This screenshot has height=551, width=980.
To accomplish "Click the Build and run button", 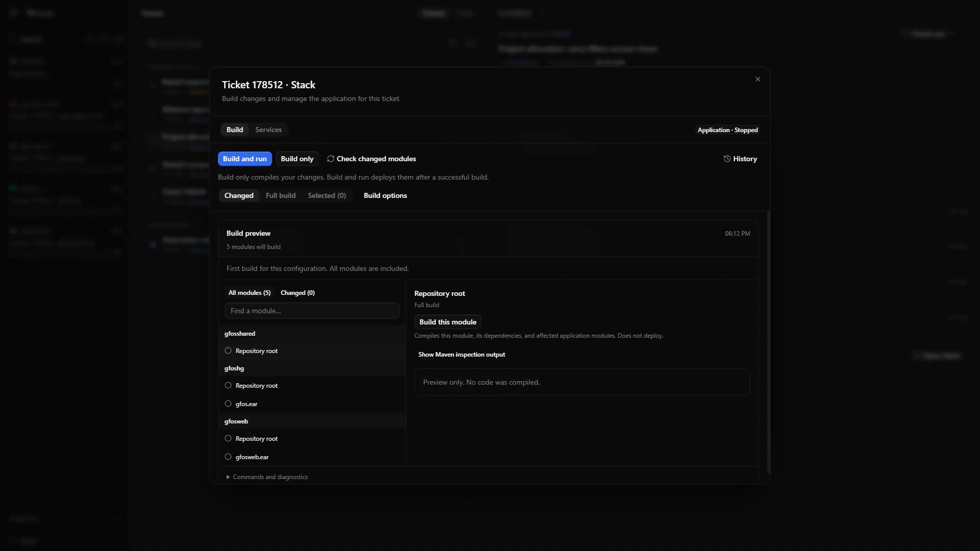I will (244, 159).
